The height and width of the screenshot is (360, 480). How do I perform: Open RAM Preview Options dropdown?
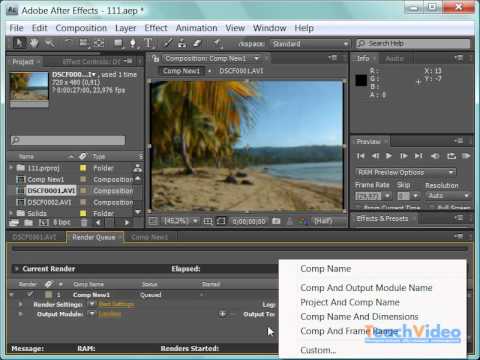405,172
